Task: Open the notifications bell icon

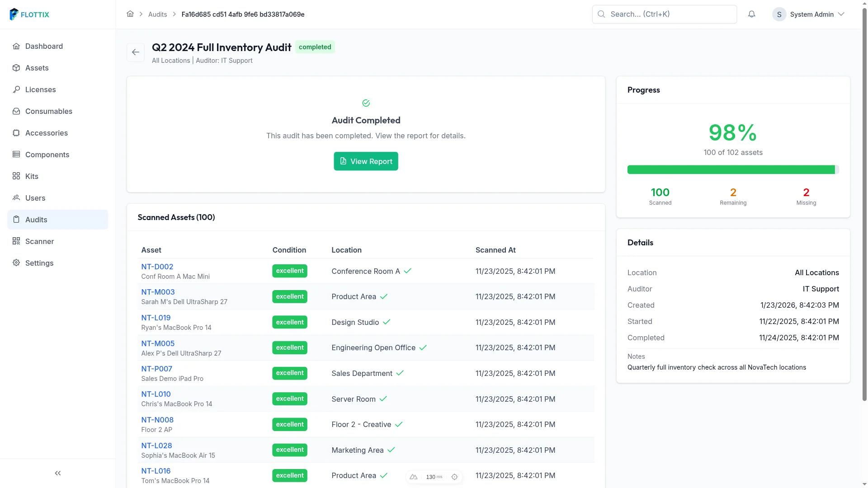Action: pos(751,14)
